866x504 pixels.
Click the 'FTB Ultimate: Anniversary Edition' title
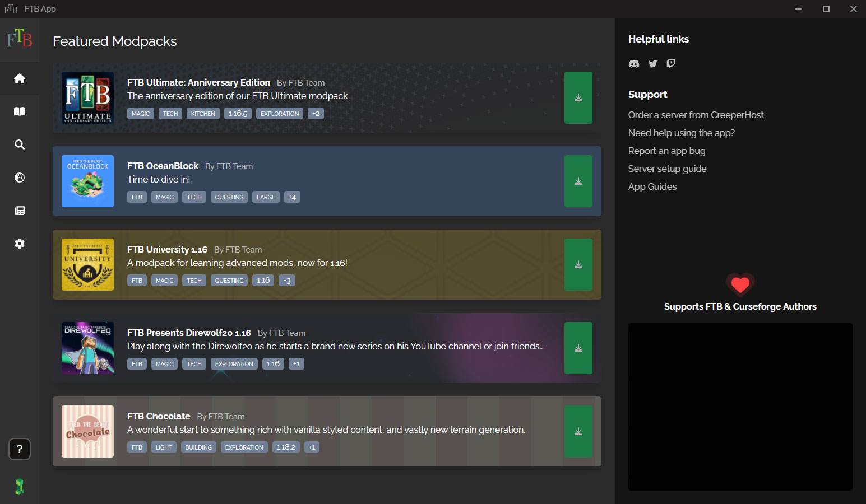198,82
